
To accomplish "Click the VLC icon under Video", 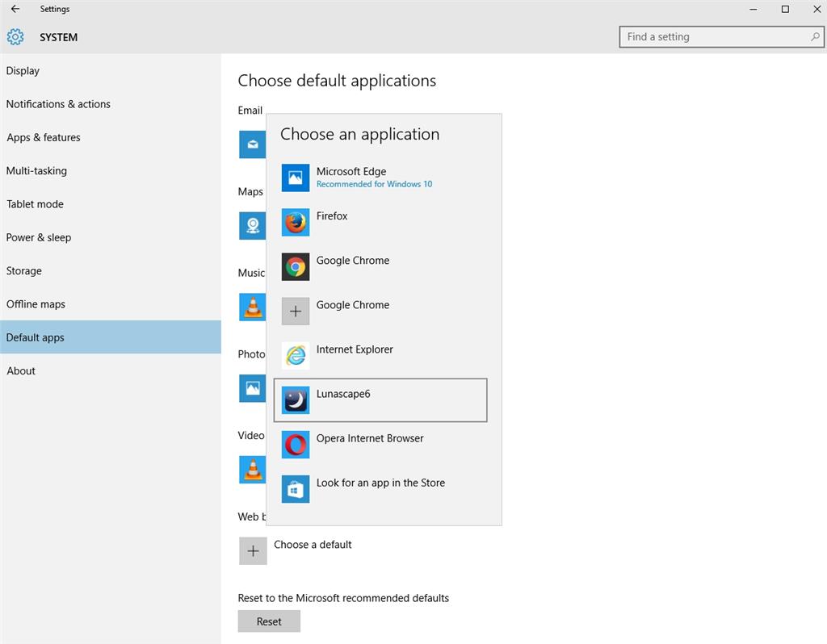I will (x=253, y=470).
